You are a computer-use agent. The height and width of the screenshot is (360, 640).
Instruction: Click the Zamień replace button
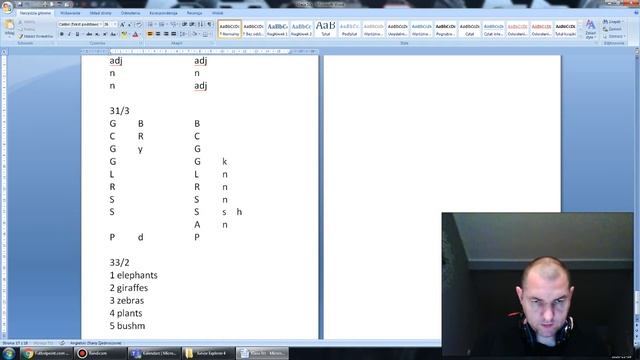click(613, 29)
